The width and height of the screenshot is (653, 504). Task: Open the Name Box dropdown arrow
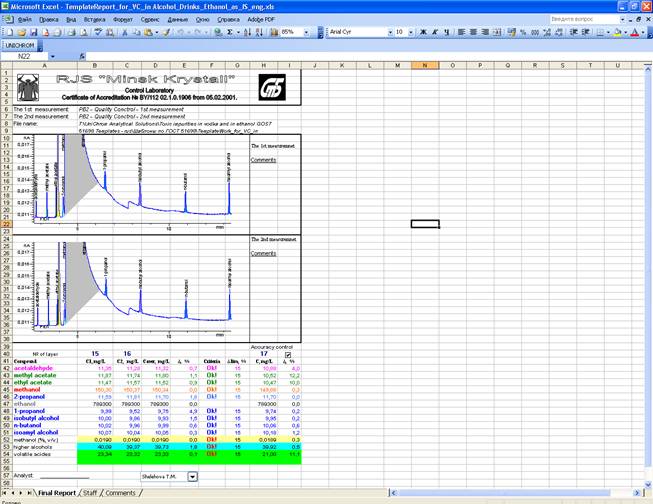point(53,56)
